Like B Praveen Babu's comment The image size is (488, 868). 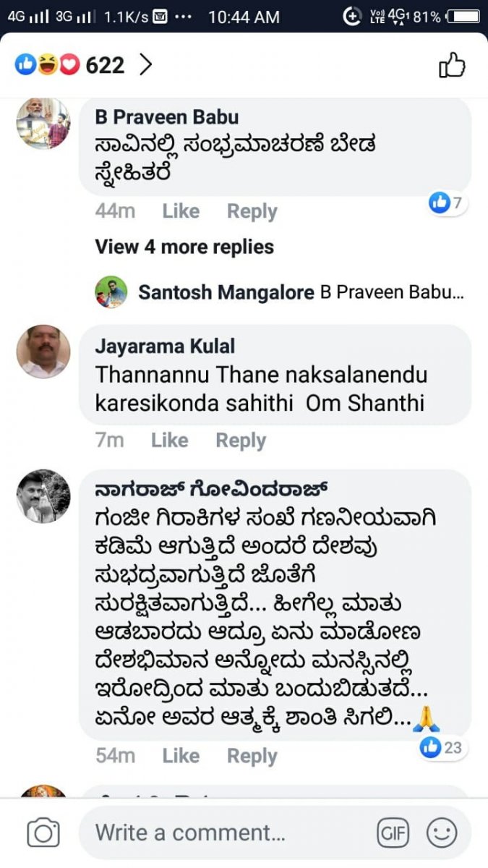click(x=181, y=211)
